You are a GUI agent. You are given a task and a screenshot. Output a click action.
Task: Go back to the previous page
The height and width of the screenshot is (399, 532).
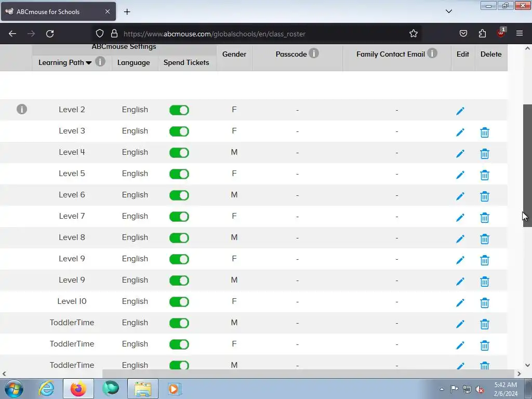coord(12,34)
